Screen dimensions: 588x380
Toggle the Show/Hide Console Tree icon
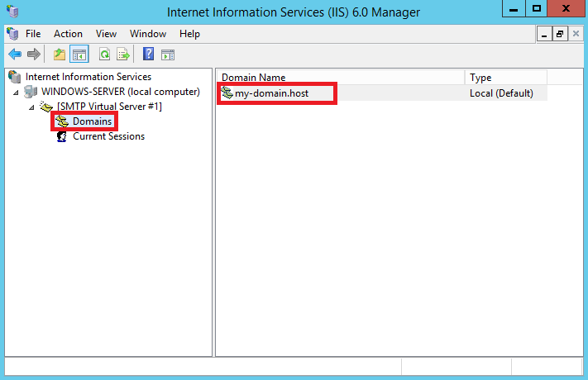(x=79, y=55)
